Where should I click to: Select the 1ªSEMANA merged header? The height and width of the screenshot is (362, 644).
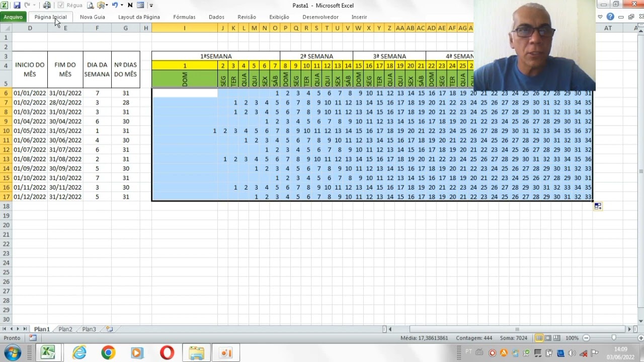(216, 56)
